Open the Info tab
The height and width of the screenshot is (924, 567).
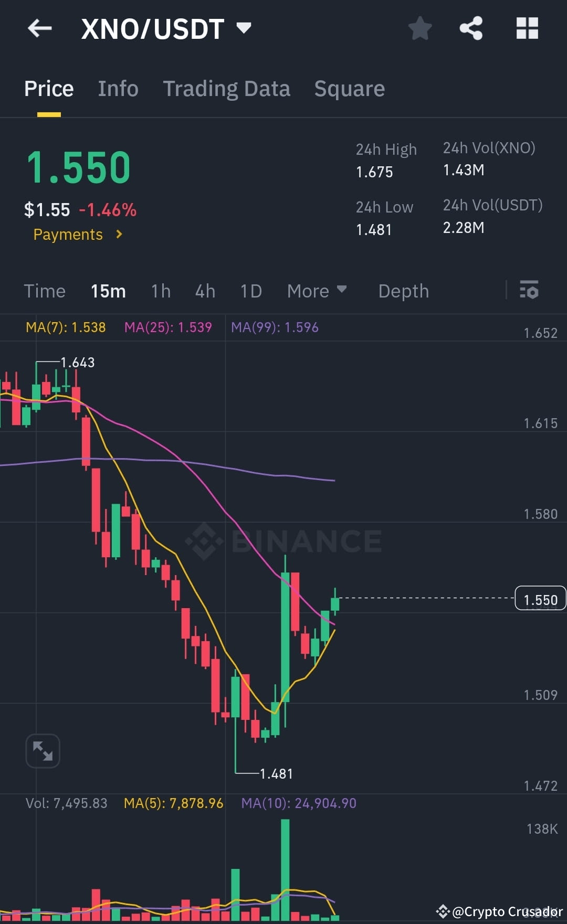[118, 88]
